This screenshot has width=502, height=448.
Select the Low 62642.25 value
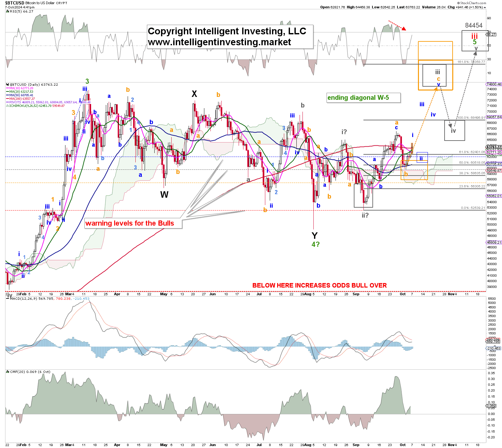point(383,7)
